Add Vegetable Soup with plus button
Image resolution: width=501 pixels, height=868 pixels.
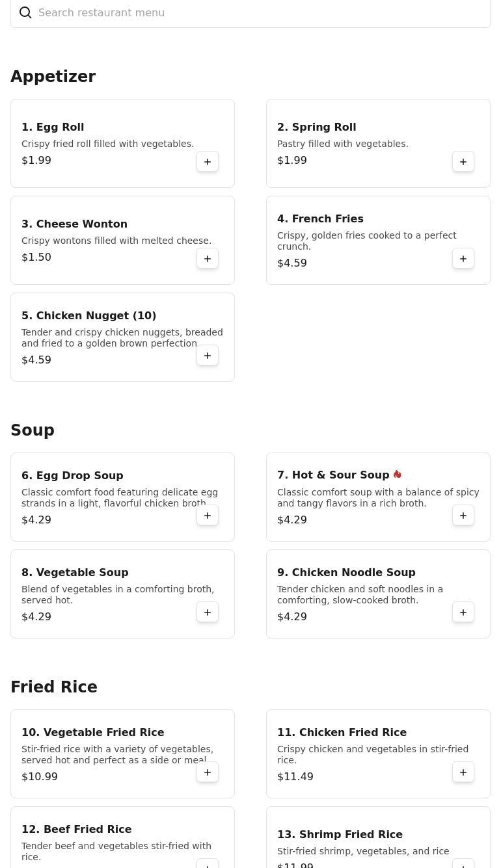tap(208, 612)
